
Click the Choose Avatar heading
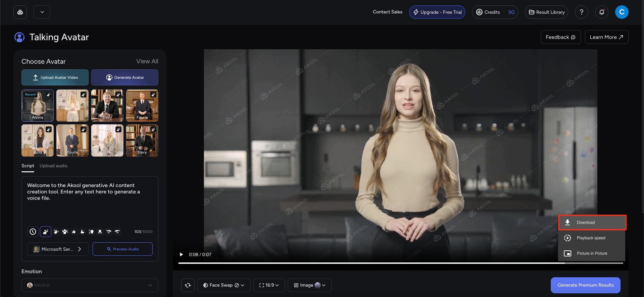click(44, 61)
